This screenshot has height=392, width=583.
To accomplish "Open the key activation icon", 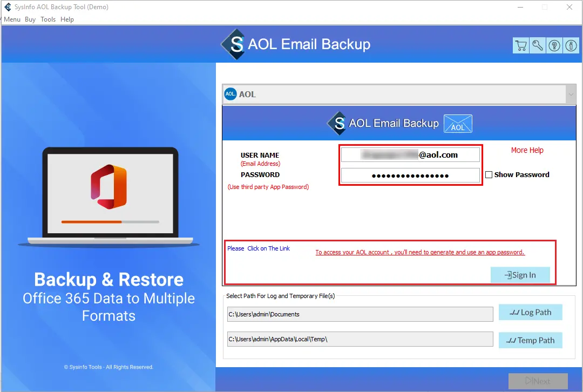I will click(x=538, y=45).
